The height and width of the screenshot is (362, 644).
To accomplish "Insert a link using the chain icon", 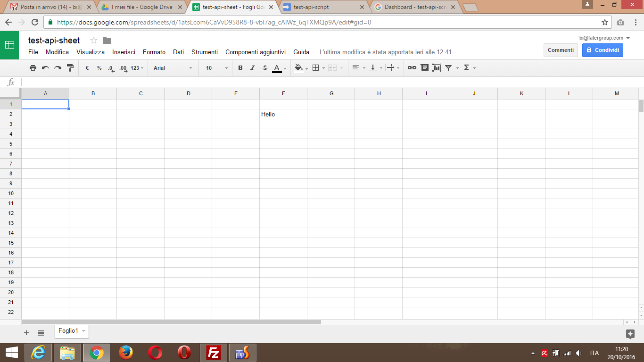I will coord(412,68).
